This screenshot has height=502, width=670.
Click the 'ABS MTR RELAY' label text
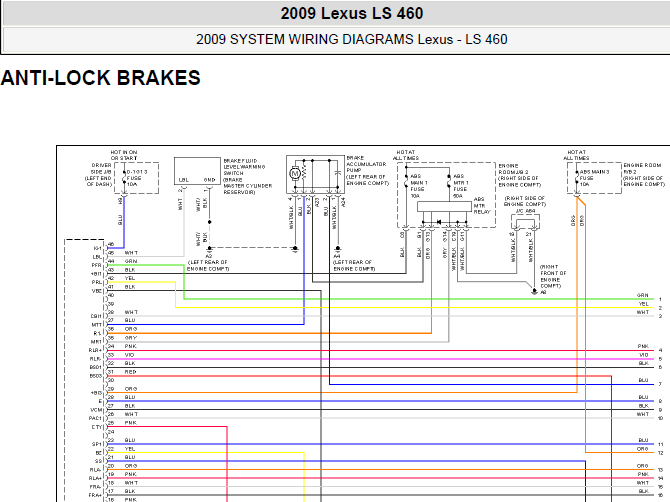[x=482, y=205]
